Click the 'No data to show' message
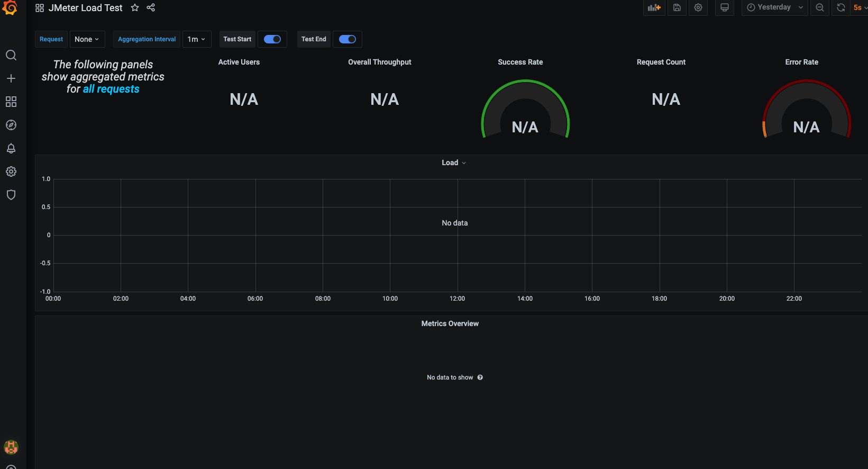Screen dimensions: 868x469 pyautogui.click(x=450, y=377)
